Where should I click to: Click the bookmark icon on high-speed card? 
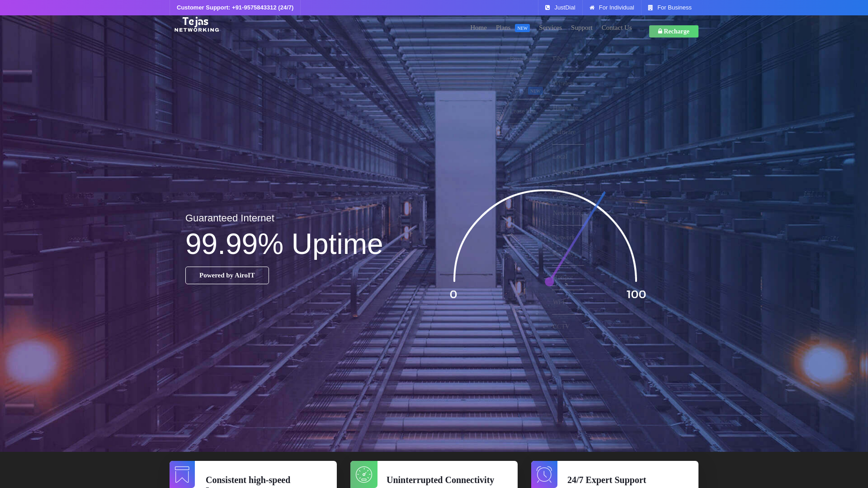point(182,474)
